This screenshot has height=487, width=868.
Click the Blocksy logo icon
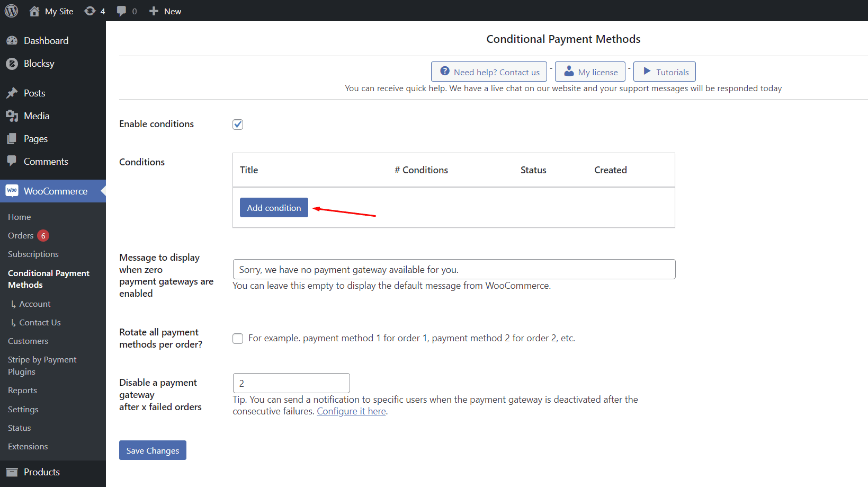click(x=12, y=64)
